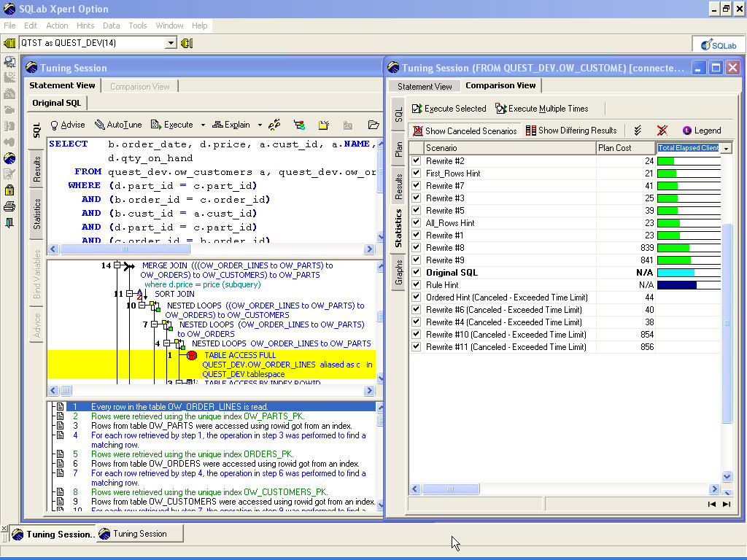Click the Scenario column header
The image size is (747, 560).
pyautogui.click(x=509, y=148)
